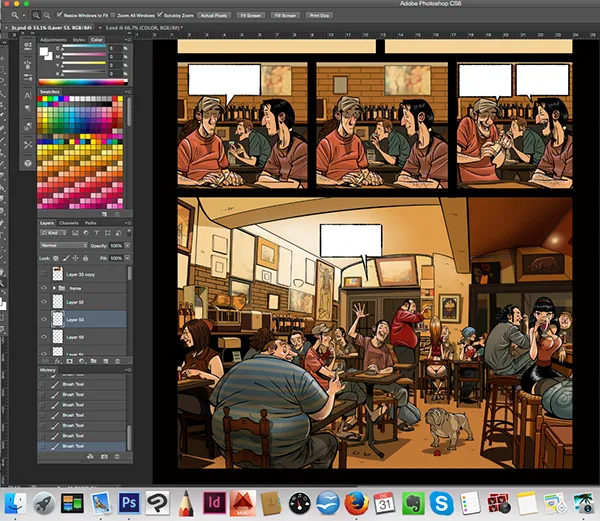Filter layers by shape layers icon
The height and width of the screenshot is (521, 600).
pos(108,233)
